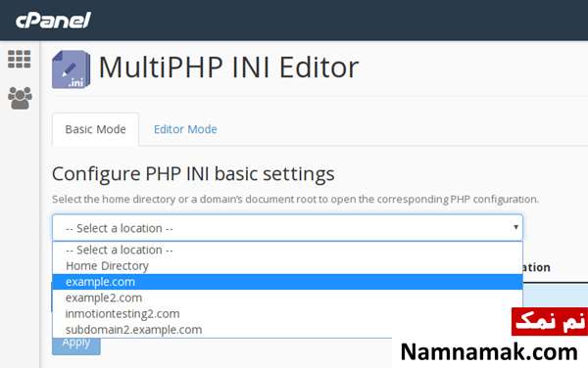Click the Configure PHP INI basic settings heading

pyautogui.click(x=193, y=174)
